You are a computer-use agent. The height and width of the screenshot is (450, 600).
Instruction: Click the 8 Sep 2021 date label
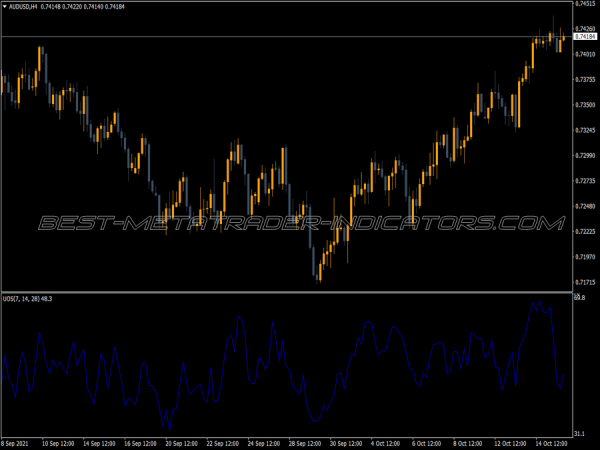coord(18,443)
